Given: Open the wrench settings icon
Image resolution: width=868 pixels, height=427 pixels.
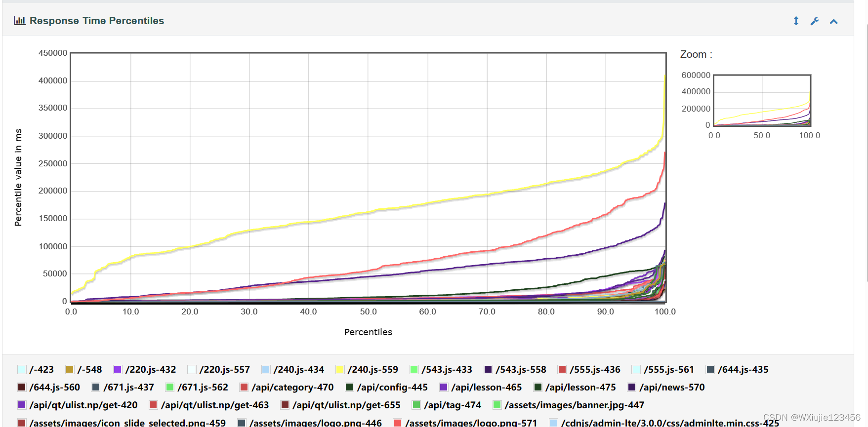Looking at the screenshot, I should pyautogui.click(x=815, y=21).
